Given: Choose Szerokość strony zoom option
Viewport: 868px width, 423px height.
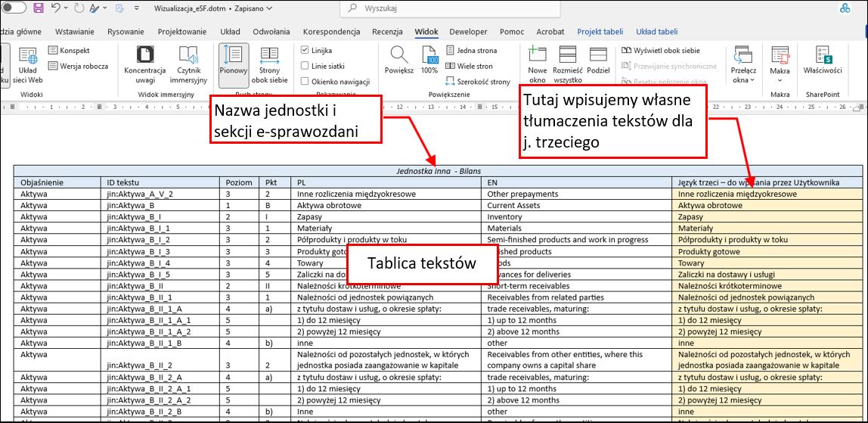Looking at the screenshot, I should pyautogui.click(x=478, y=82).
